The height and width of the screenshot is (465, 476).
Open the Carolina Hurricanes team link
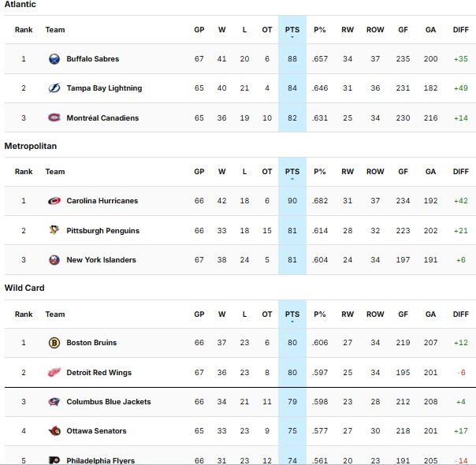pos(102,201)
